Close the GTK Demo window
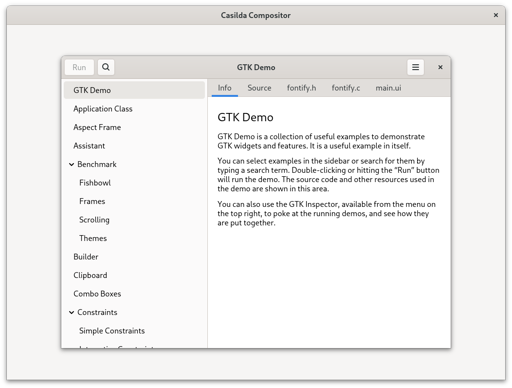Image resolution: width=512 pixels, height=388 pixels. coord(440,67)
